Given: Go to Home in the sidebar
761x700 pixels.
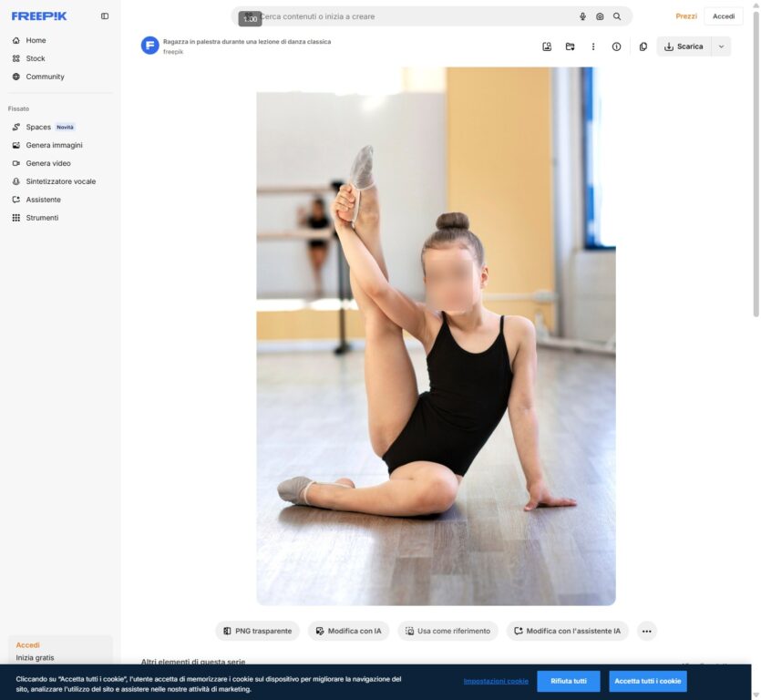Looking at the screenshot, I should [36, 40].
